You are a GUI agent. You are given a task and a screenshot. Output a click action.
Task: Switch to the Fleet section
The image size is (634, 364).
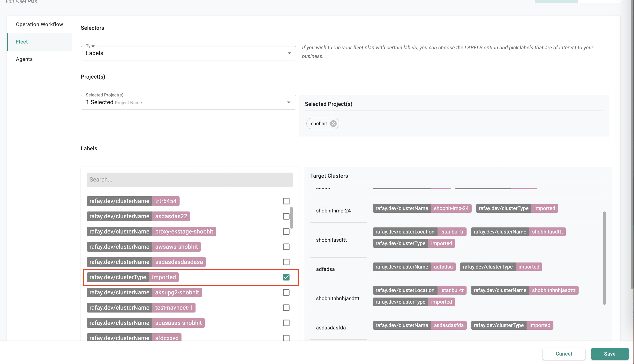coord(39,42)
